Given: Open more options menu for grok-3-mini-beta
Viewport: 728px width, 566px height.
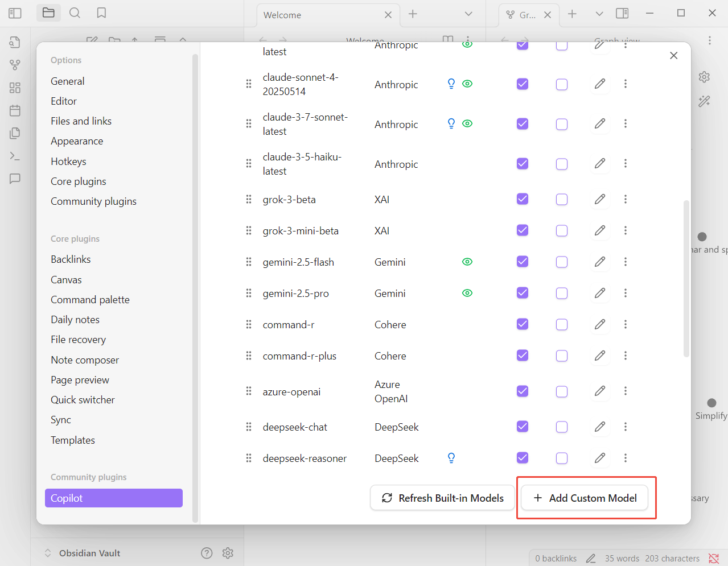Looking at the screenshot, I should pyautogui.click(x=626, y=230).
